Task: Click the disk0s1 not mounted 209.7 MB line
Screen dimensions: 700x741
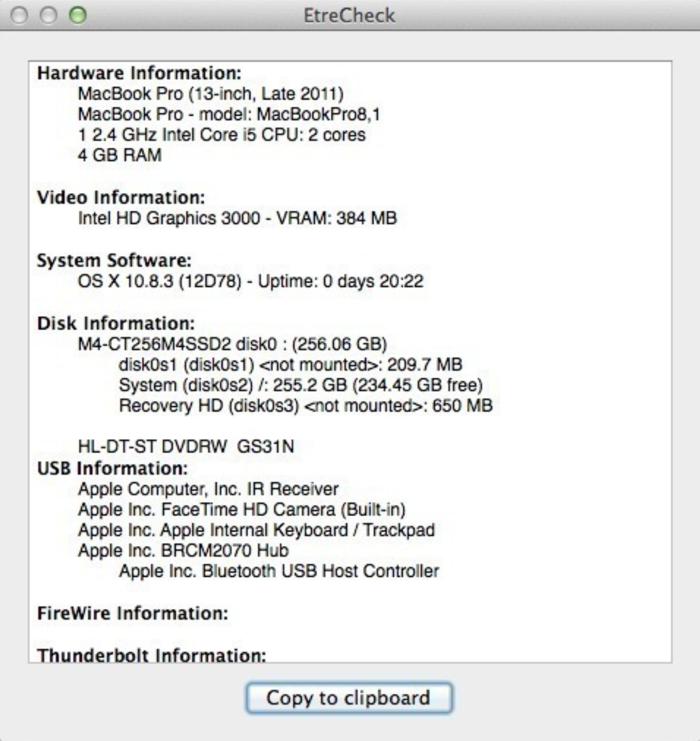Action: 290,364
